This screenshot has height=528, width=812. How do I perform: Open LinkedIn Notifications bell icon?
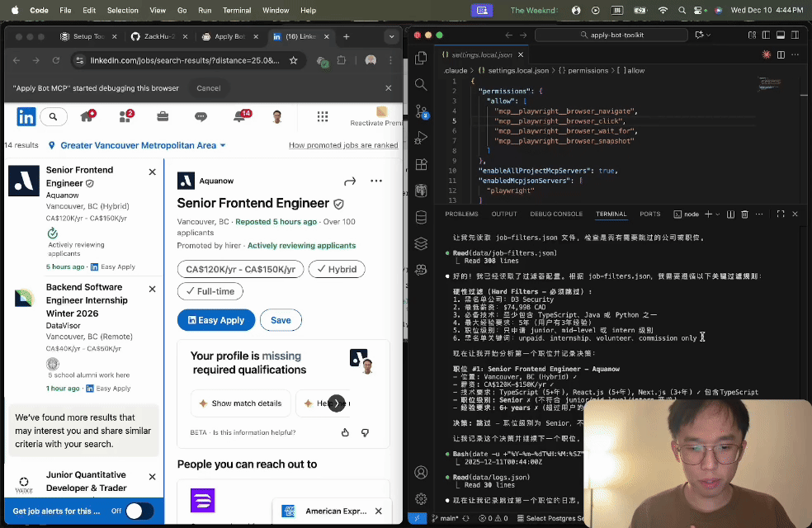[239, 116]
